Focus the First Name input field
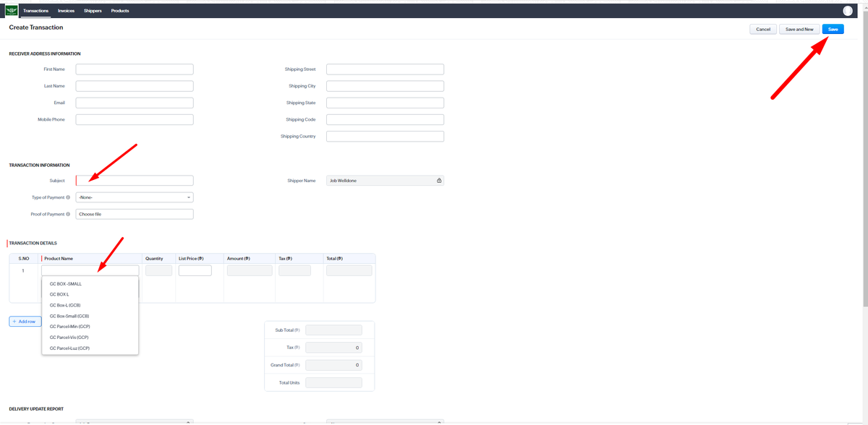The image size is (868, 425). coord(135,69)
